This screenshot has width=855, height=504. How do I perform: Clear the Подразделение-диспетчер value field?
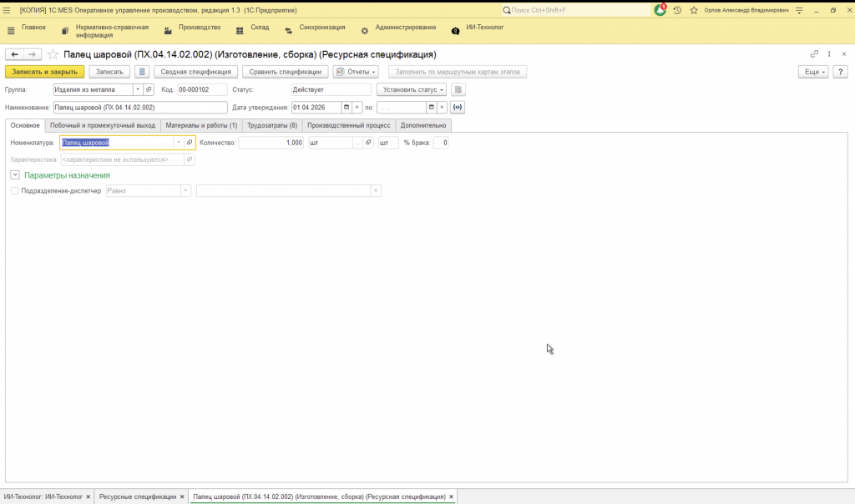[376, 191]
